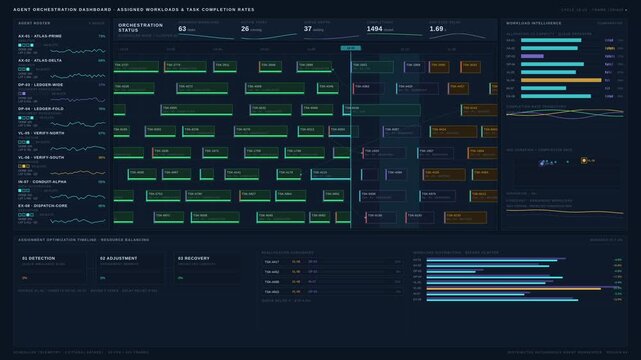The width and height of the screenshot is (641, 360).
Task: Click the Atlas-Delta status indicator squares
Action: (x=24, y=69)
